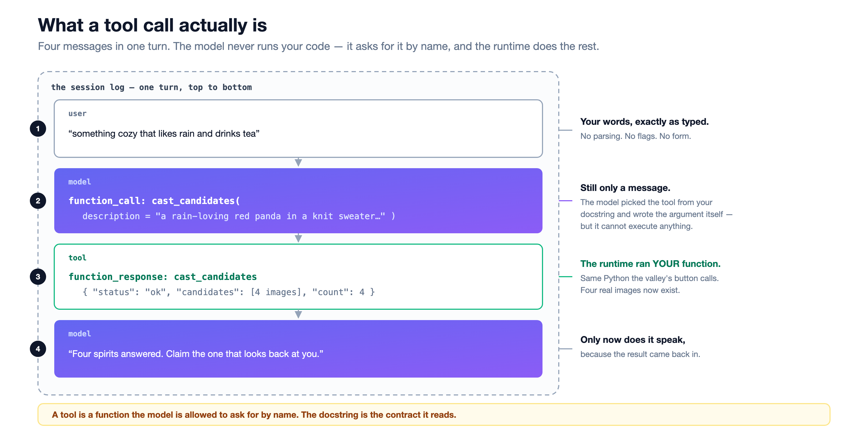Click the step 3 numbered circle

pyautogui.click(x=38, y=277)
